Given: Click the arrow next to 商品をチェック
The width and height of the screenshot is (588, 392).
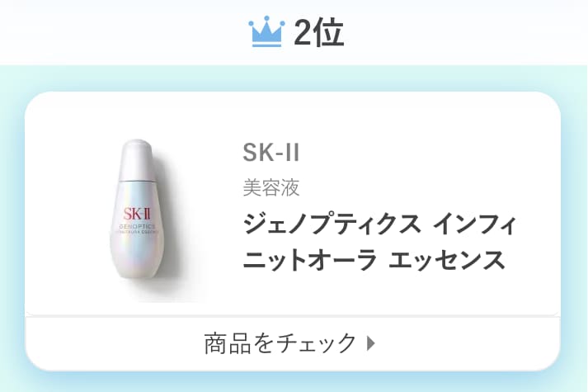Looking at the screenshot, I should [x=370, y=342].
